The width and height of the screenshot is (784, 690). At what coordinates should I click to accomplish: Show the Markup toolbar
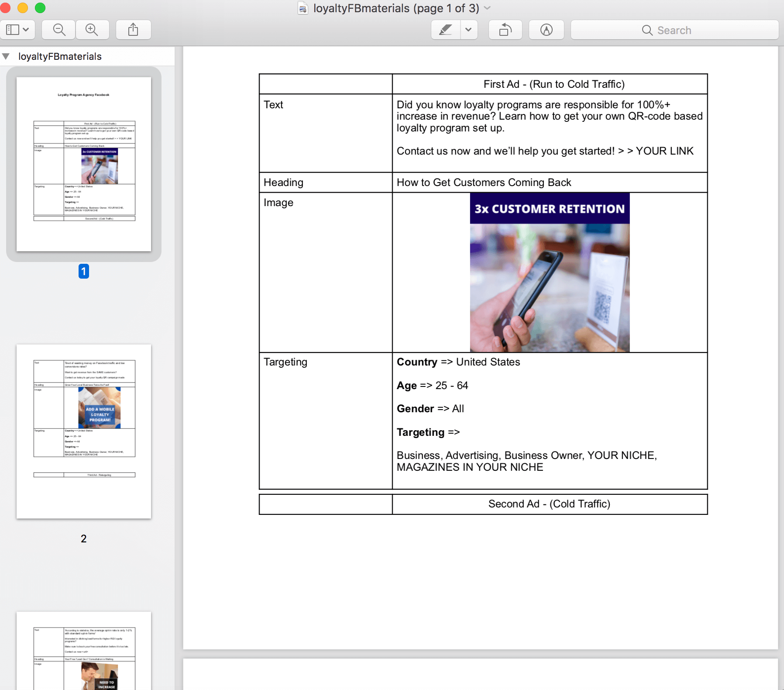(x=547, y=30)
